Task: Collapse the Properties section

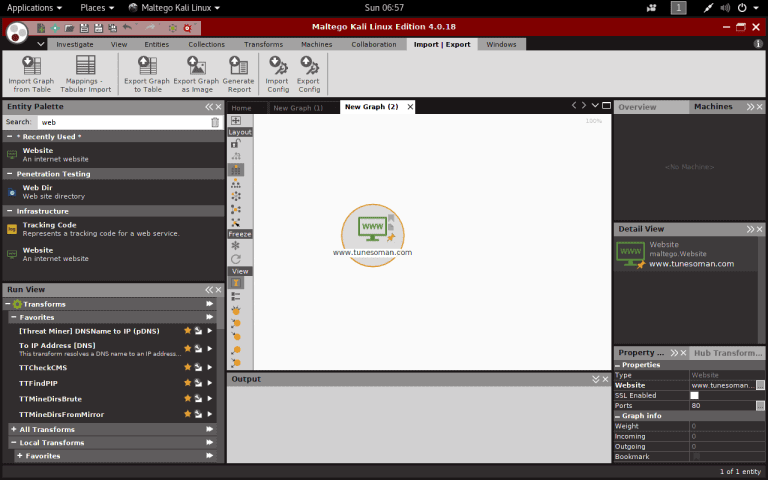Action: [618, 365]
